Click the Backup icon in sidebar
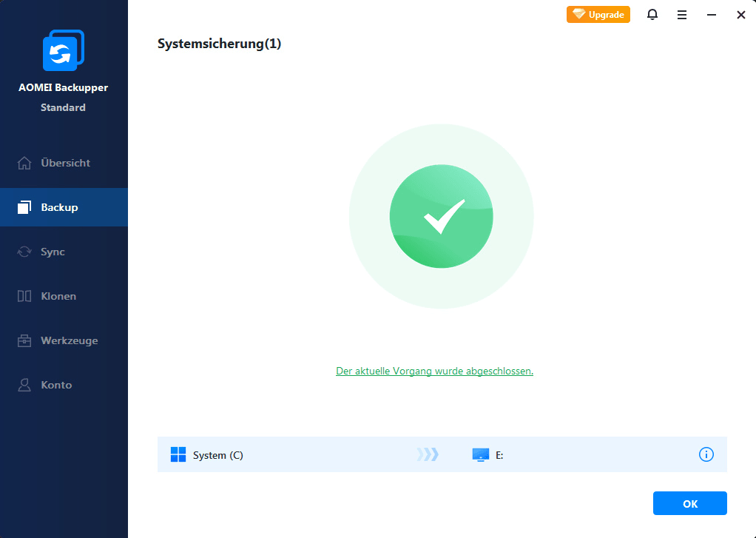The width and height of the screenshot is (756, 538). [x=24, y=207]
